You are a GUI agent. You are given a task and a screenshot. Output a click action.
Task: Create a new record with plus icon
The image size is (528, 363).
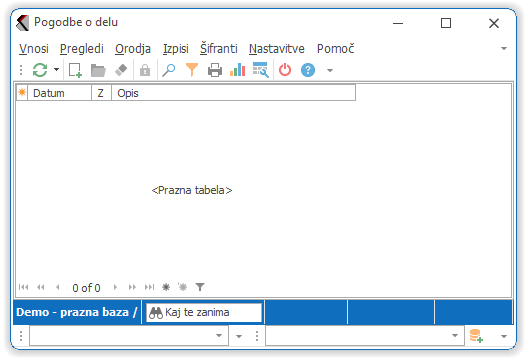point(75,70)
